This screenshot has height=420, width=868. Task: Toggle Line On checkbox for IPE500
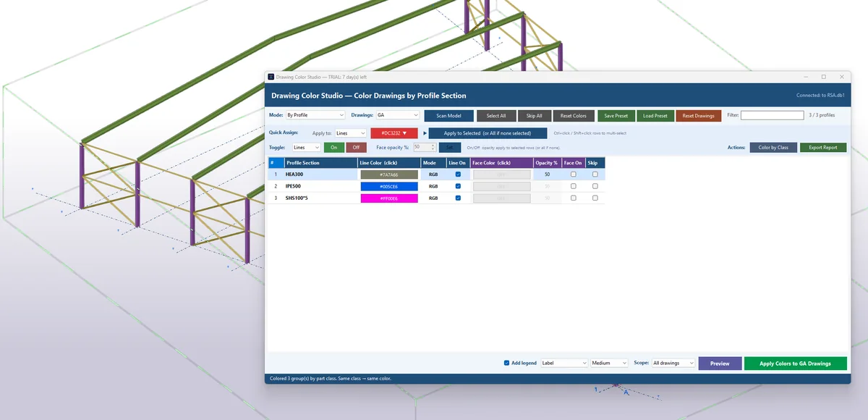point(458,186)
